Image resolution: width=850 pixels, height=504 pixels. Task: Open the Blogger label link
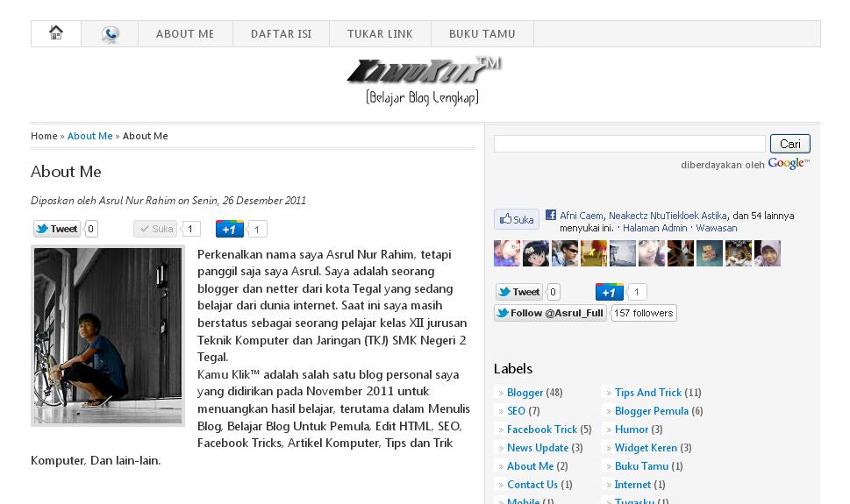(525, 393)
